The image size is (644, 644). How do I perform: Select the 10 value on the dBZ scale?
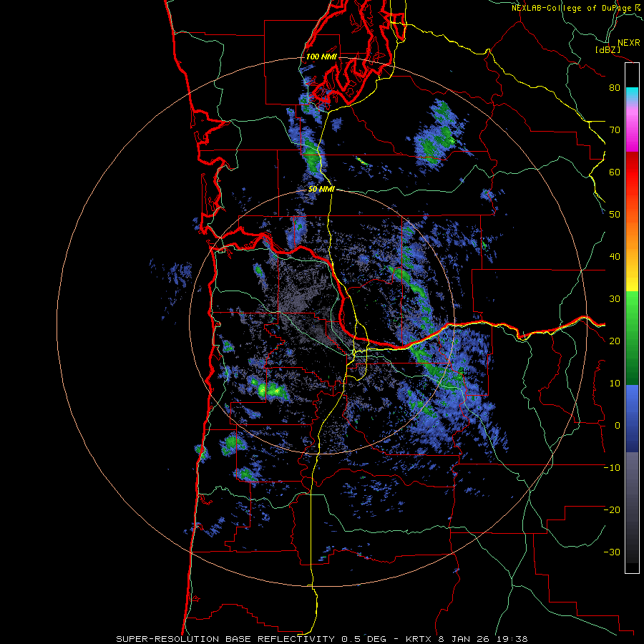pyautogui.click(x=615, y=384)
